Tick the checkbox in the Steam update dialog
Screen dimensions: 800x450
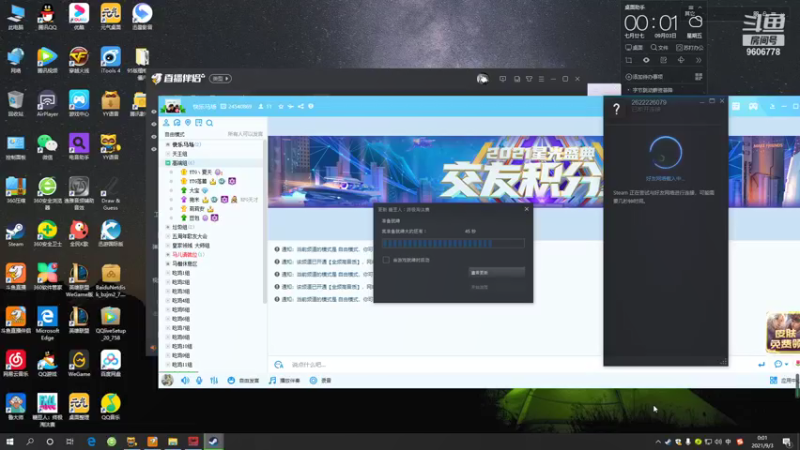tap(386, 260)
